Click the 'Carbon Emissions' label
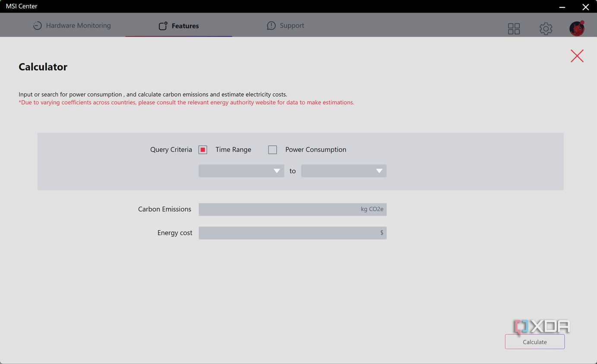 [x=164, y=209]
